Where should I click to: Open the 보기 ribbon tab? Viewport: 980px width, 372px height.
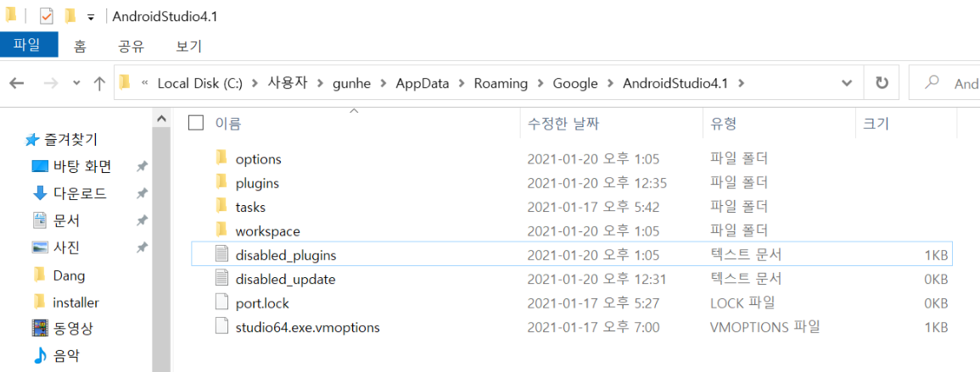pos(188,46)
